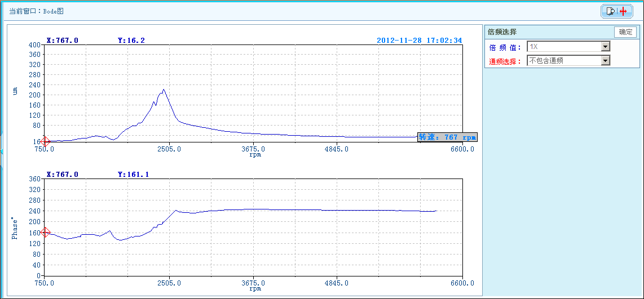
Task: Click the 倍频选择 panel header
Action: click(502, 32)
